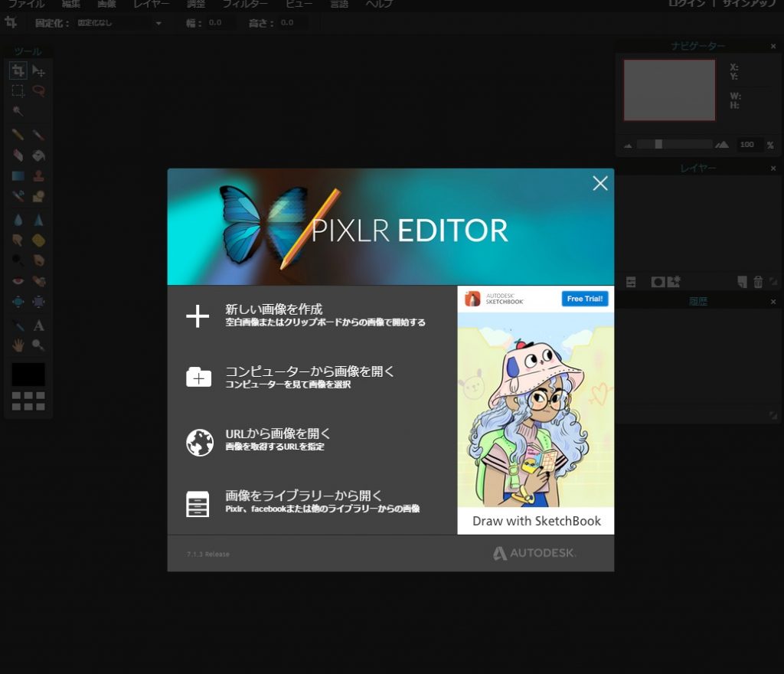Click 新しい画像を作成 option
Image resolution: width=784 pixels, height=674 pixels.
[273, 310]
